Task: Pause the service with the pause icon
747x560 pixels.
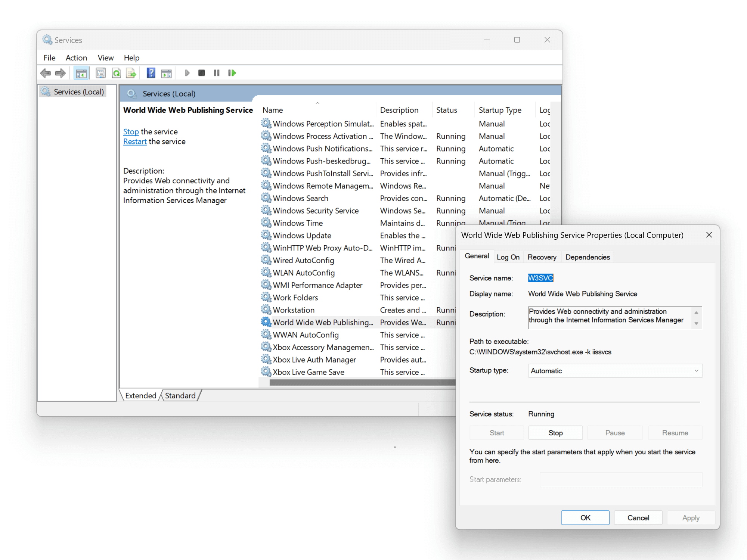Action: coord(216,73)
